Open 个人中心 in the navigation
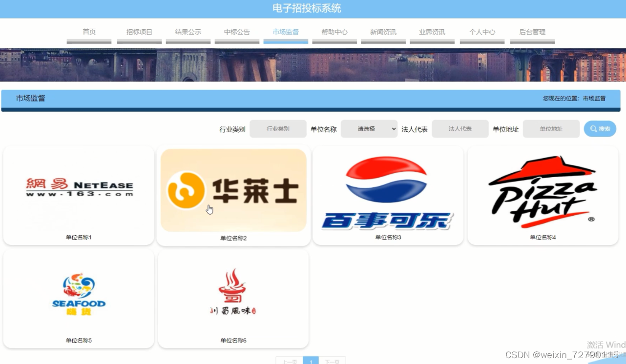The height and width of the screenshot is (364, 626). tap(482, 32)
